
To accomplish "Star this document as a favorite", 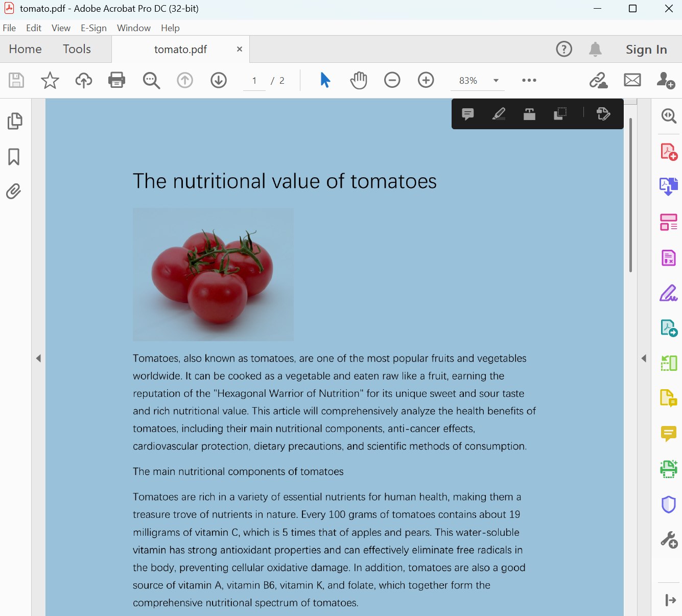I will tap(50, 80).
